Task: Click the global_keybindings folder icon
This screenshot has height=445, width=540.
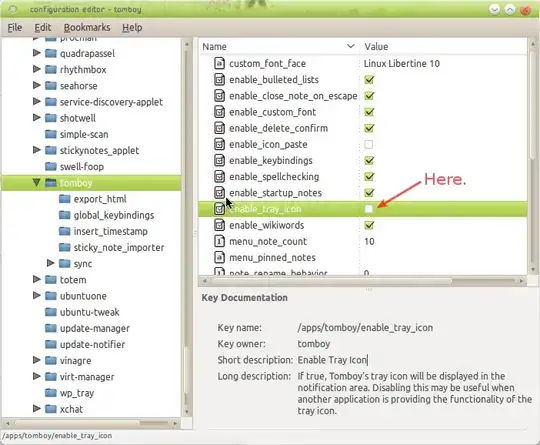Action: (x=64, y=215)
